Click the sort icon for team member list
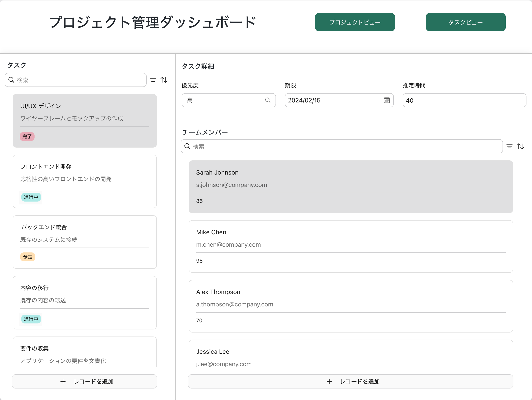 520,146
